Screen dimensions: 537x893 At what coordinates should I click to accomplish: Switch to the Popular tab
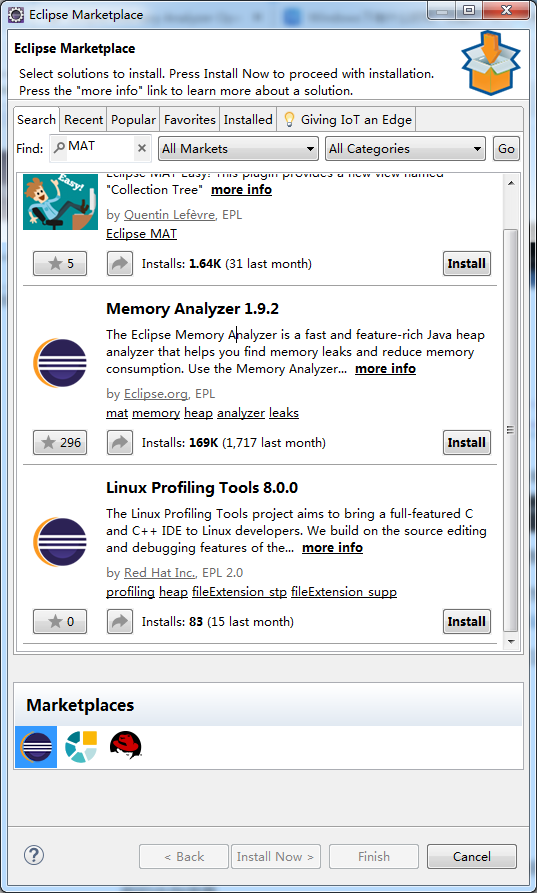coord(133,120)
